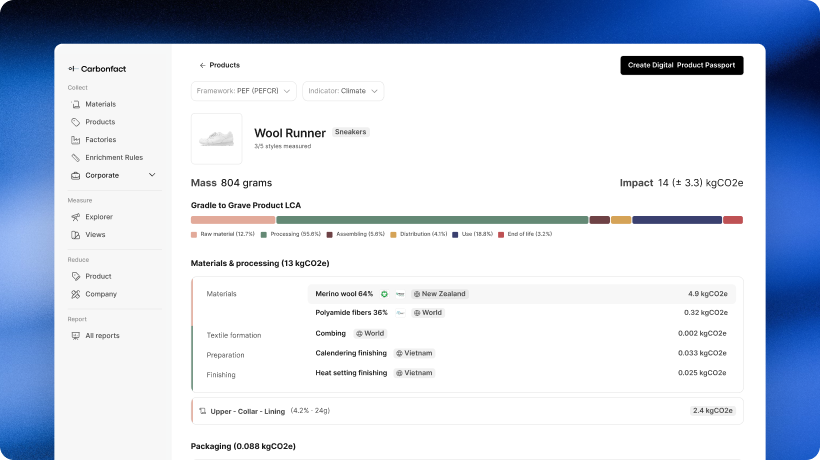Click the Products tag icon
Image resolution: width=820 pixels, height=460 pixels.
click(x=76, y=122)
